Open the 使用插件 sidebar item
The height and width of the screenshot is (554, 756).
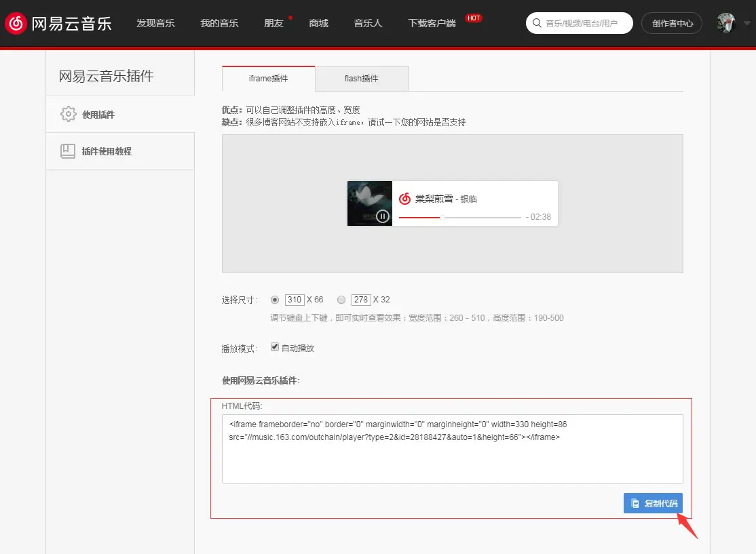[120, 114]
